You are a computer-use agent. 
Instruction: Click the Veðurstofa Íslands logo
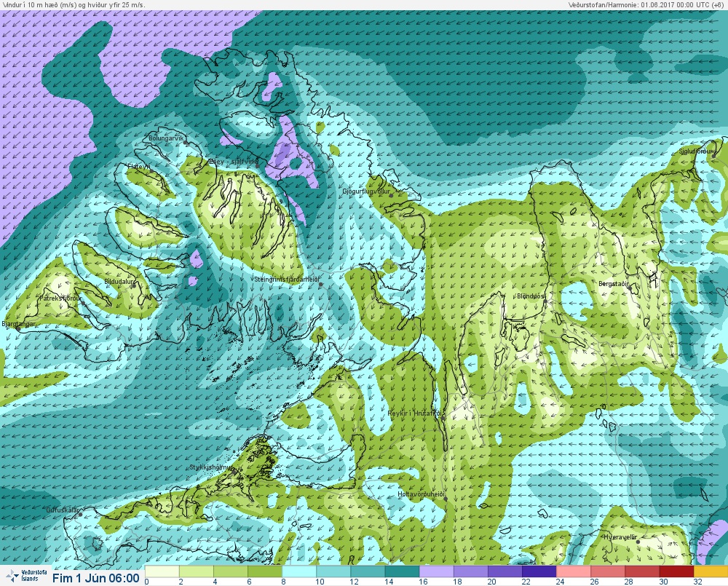(27, 576)
